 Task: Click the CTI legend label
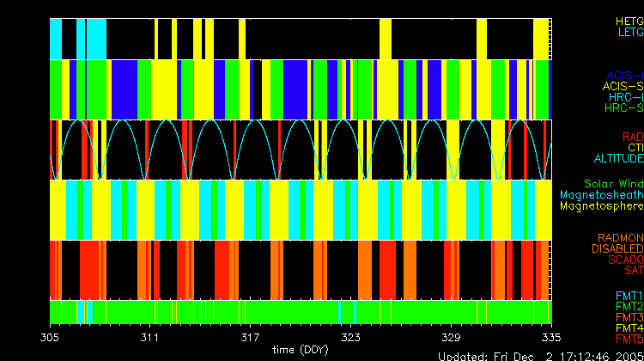pos(634,148)
